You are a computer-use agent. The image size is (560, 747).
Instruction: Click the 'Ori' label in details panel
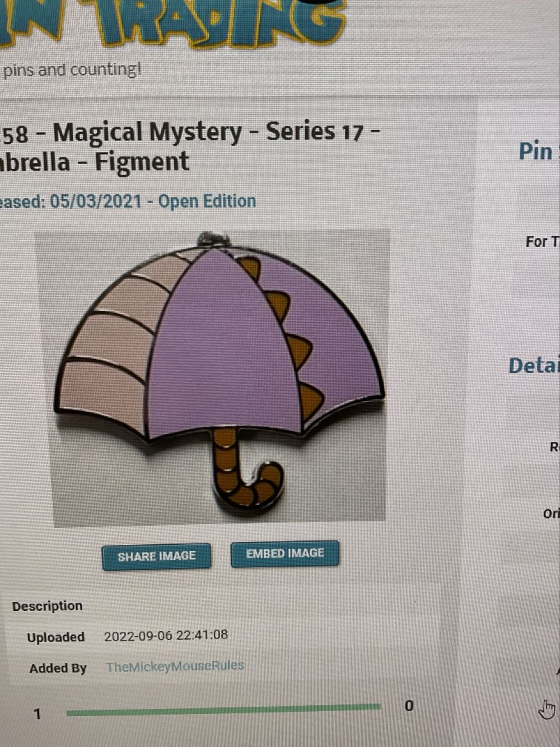click(551, 513)
